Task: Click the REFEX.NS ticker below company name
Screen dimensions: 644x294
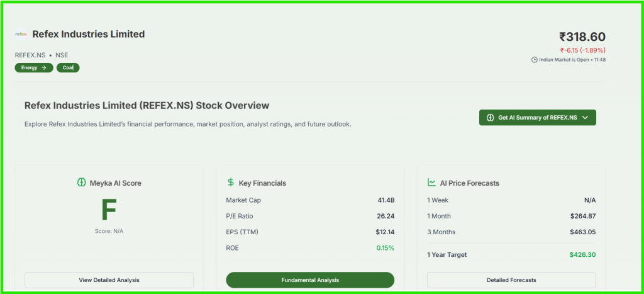Action: [x=30, y=55]
